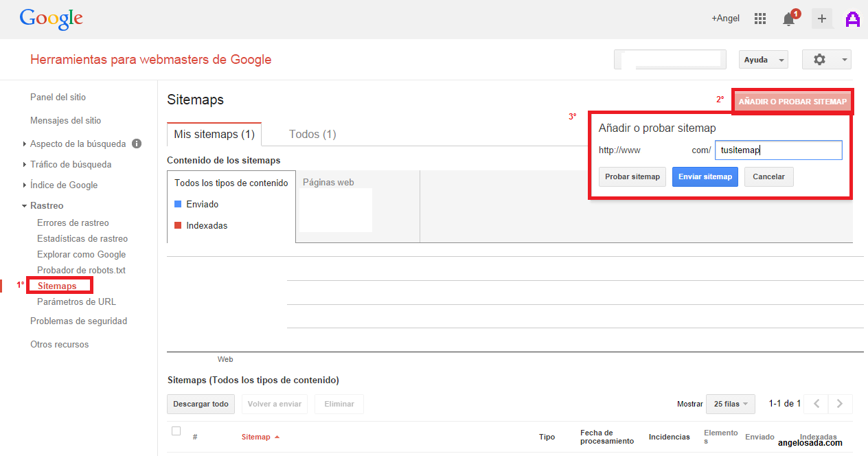Open Mensajes del sitio

click(x=65, y=120)
